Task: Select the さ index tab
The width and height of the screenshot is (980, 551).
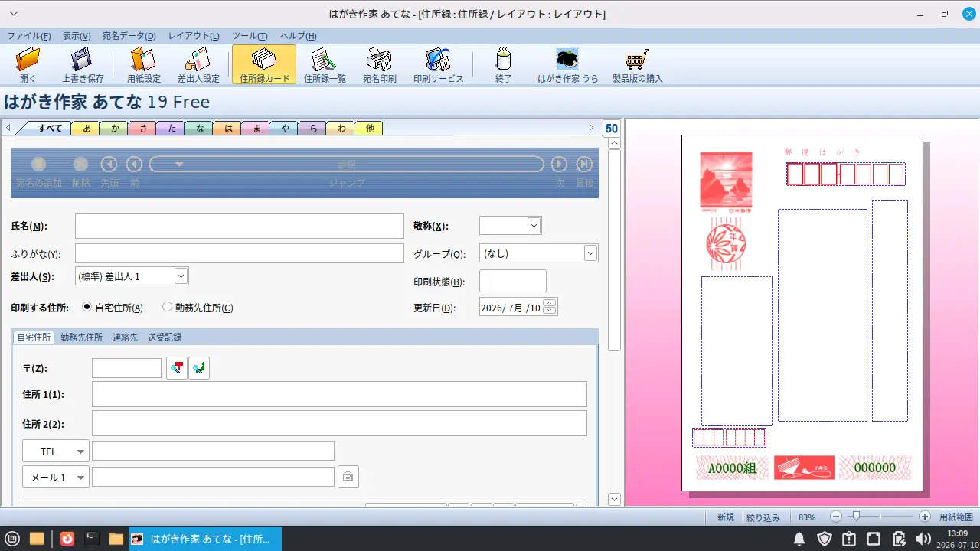Action: tap(143, 128)
